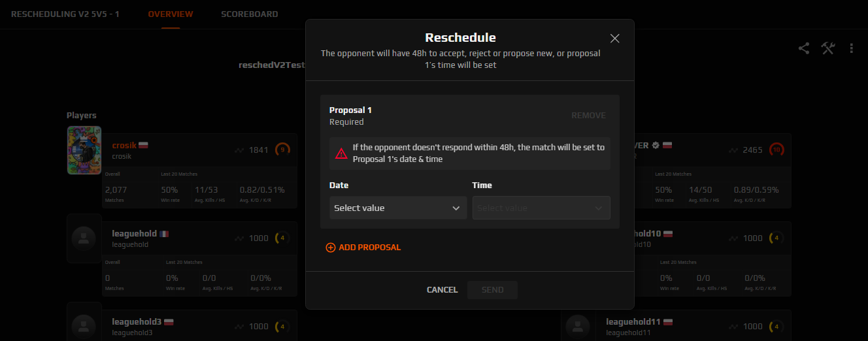Screen dimensions: 868x341
Task: Click the chevron arrow in the Date field
Action: 456,208
